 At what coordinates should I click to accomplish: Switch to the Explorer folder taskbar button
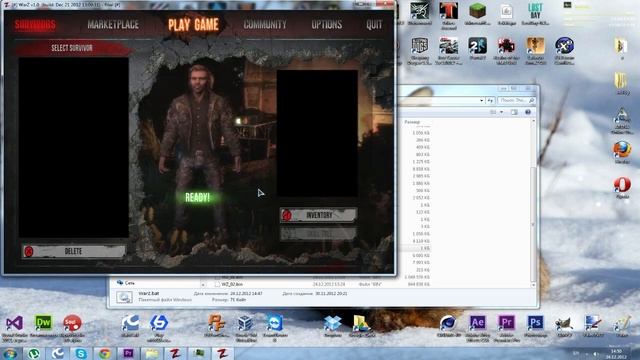pos(152,353)
